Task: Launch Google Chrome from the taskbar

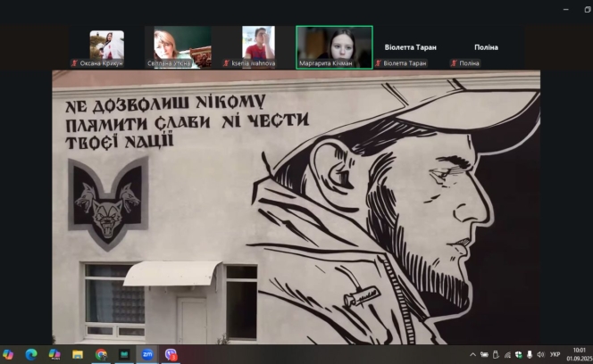Action: 101,354
